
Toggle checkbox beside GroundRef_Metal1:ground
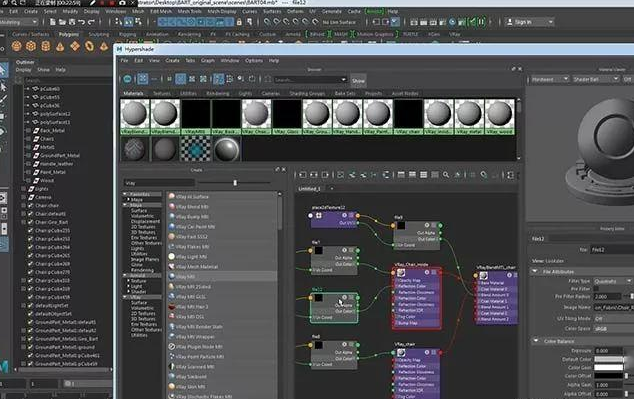pyautogui.click(x=30, y=347)
